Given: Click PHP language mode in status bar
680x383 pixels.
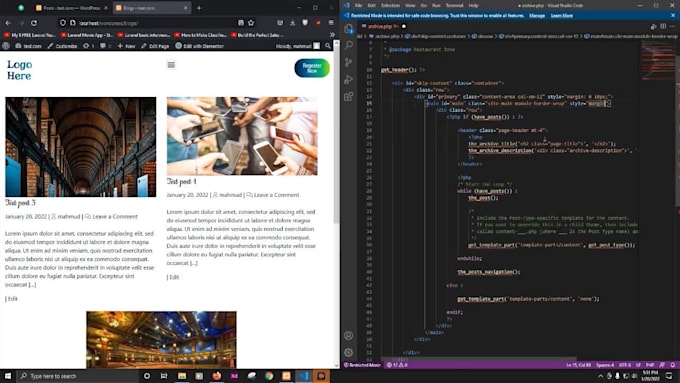Looking at the screenshot, I should tap(650, 365).
